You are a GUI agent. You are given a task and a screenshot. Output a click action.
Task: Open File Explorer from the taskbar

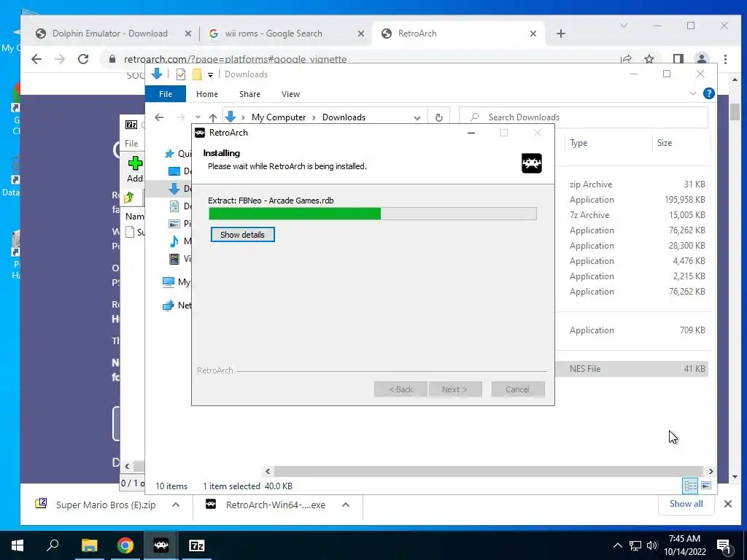90,545
